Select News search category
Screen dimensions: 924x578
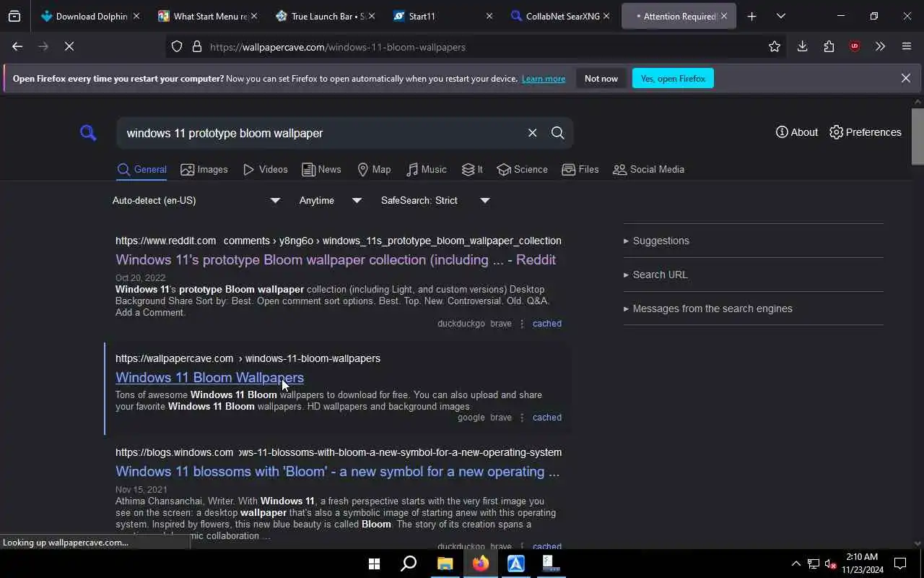tap(321, 169)
